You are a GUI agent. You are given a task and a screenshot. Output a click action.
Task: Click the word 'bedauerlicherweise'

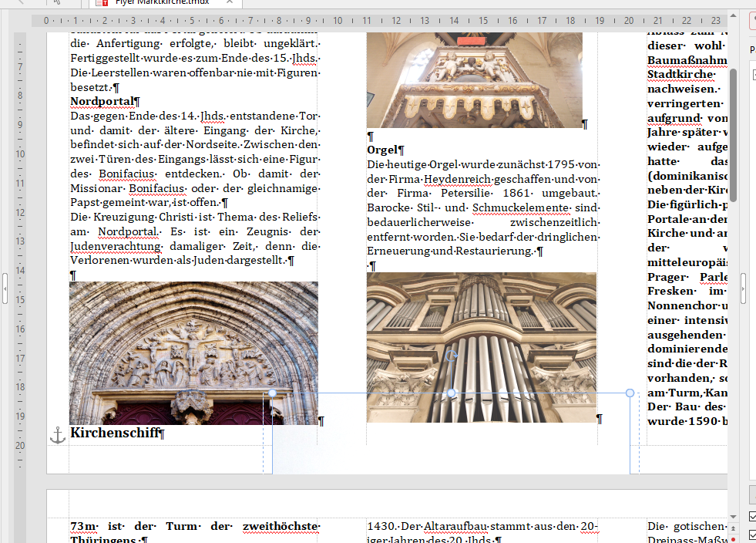[419, 222]
